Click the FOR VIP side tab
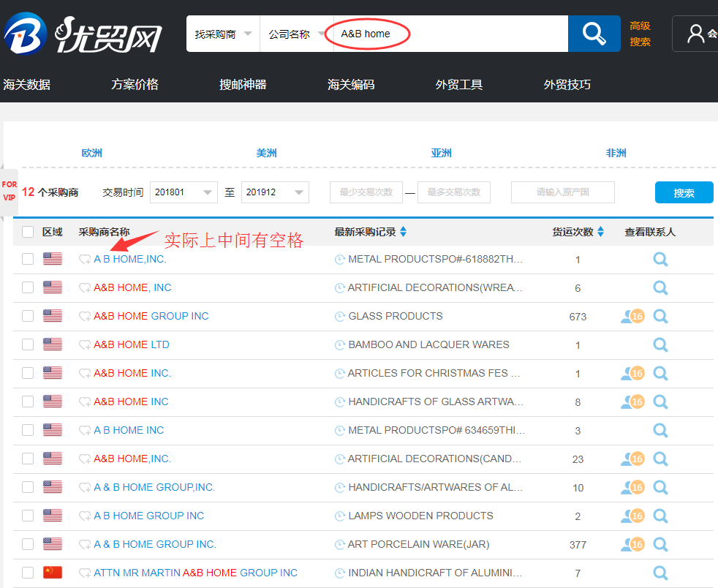Viewport: 718px width, 588px height. [10, 192]
